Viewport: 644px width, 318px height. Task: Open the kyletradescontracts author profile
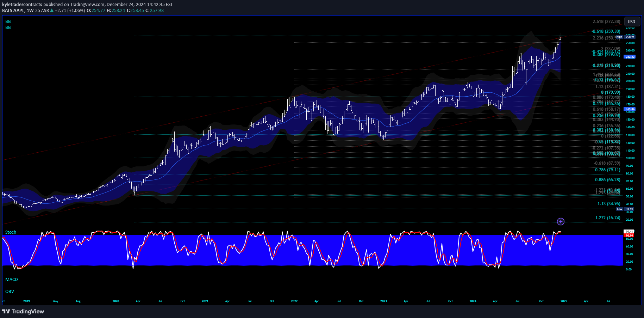(x=22, y=5)
